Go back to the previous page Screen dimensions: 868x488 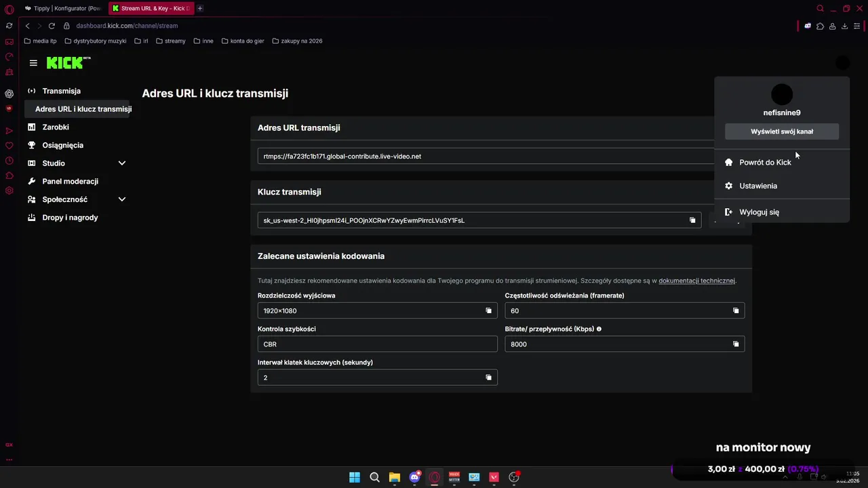pyautogui.click(x=28, y=26)
